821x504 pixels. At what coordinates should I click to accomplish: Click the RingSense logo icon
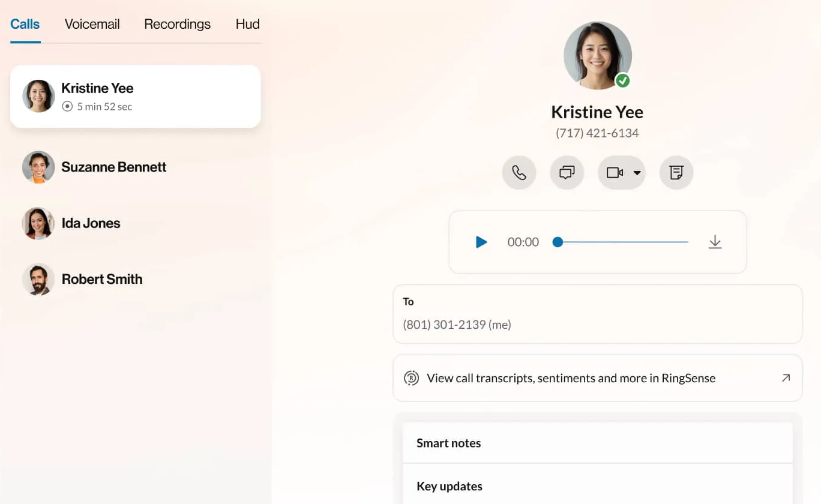pos(411,378)
